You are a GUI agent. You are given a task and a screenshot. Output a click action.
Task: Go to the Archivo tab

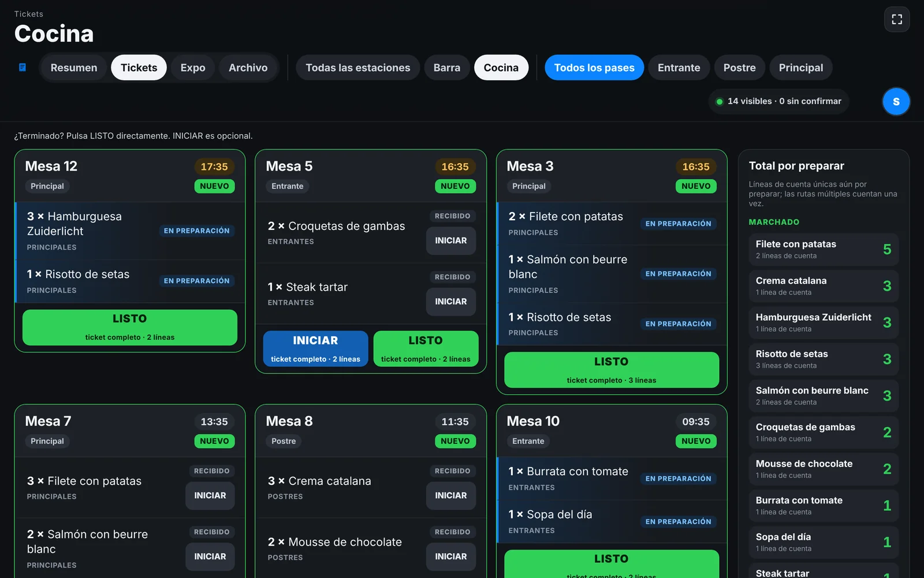coord(248,68)
